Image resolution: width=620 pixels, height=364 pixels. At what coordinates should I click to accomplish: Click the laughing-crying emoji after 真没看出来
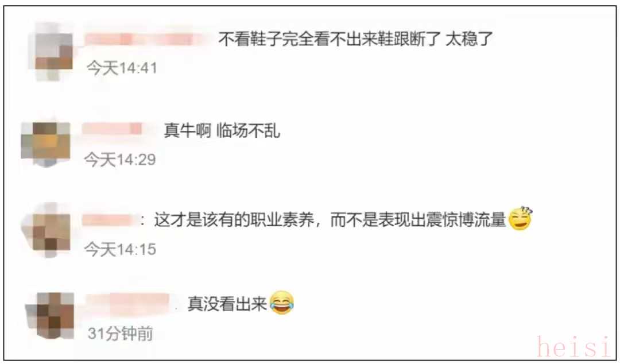click(282, 303)
